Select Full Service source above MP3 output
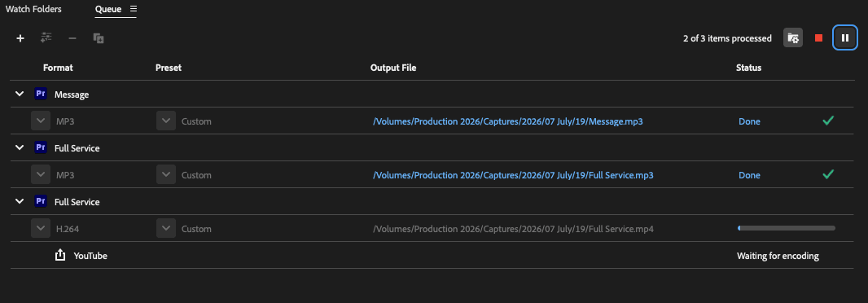Viewport: 868px width, 303px height. coord(77,148)
